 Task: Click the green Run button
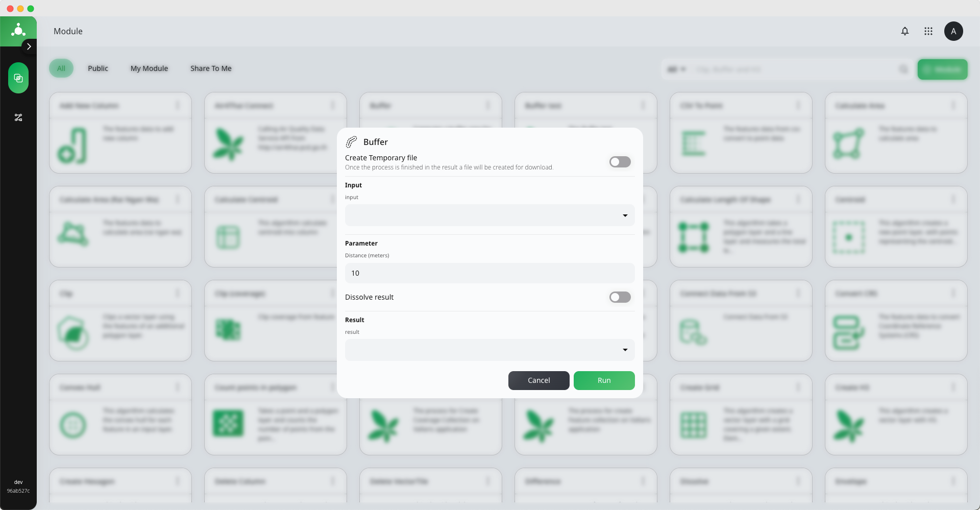[x=604, y=380]
